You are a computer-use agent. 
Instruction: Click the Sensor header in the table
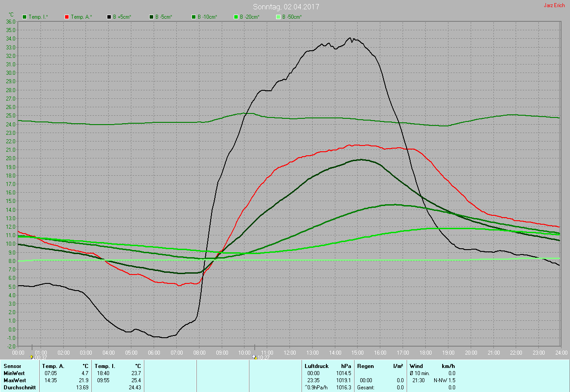pyautogui.click(x=12, y=366)
